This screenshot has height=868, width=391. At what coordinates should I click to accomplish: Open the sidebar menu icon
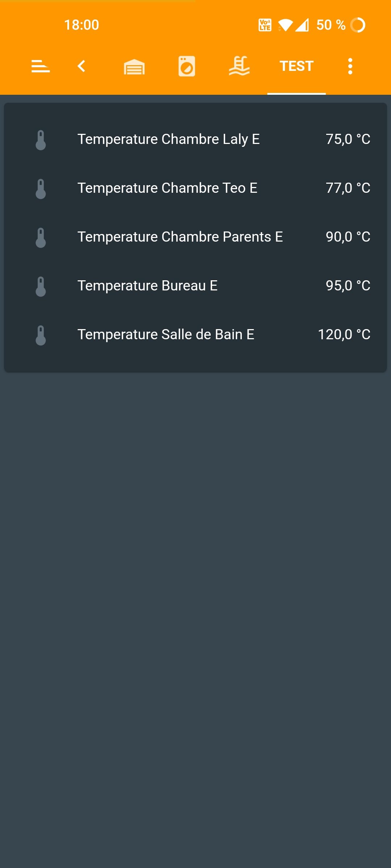coord(41,66)
